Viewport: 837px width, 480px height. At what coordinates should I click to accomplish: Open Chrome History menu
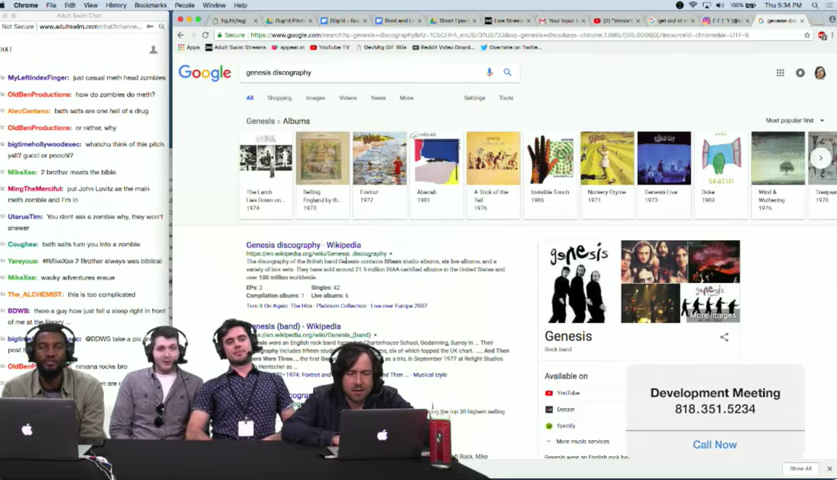pos(116,5)
